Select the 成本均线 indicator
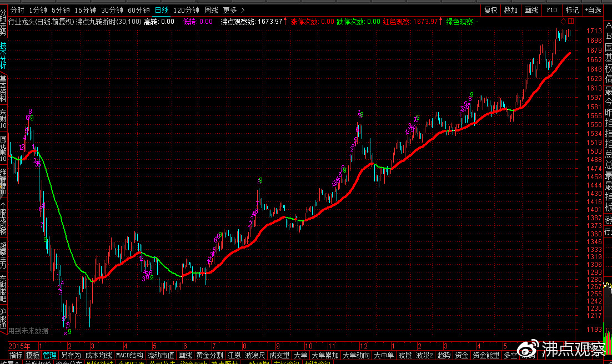Viewport: 612px width, 364px height. 99,356
